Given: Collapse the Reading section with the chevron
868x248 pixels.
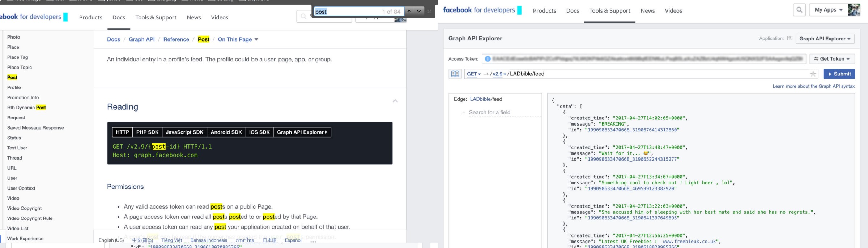Looking at the screenshot, I should (x=395, y=101).
